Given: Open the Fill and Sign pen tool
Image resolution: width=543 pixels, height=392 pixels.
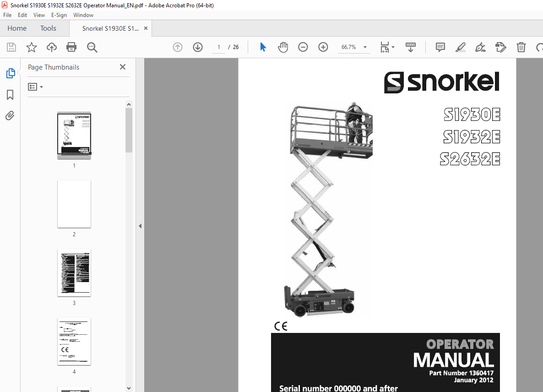Looking at the screenshot, I should [x=480, y=47].
